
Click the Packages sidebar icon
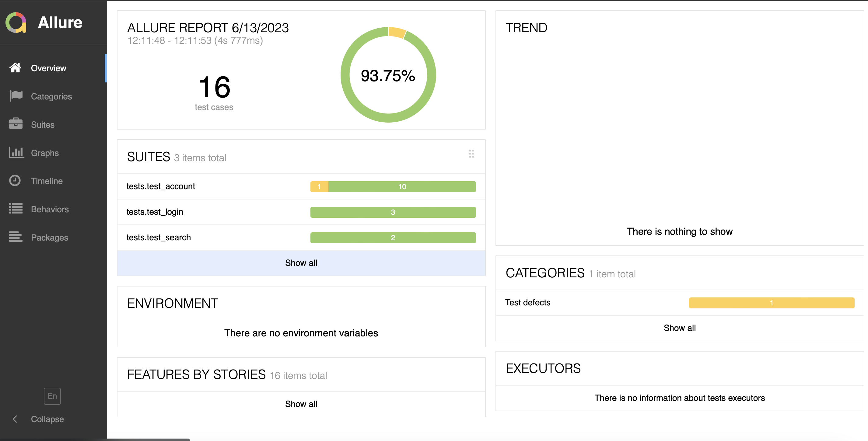tap(16, 237)
